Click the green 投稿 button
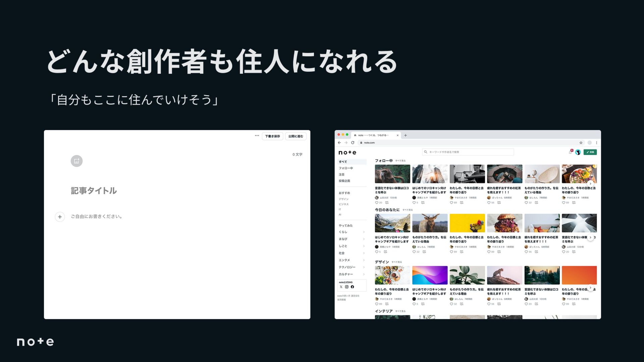Viewport: 644px width, 362px height. pyautogui.click(x=590, y=152)
